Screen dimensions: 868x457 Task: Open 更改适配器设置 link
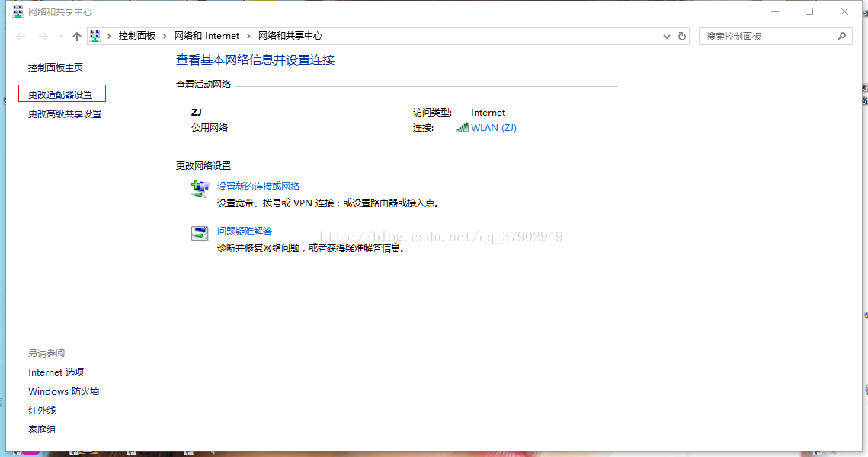(60, 95)
